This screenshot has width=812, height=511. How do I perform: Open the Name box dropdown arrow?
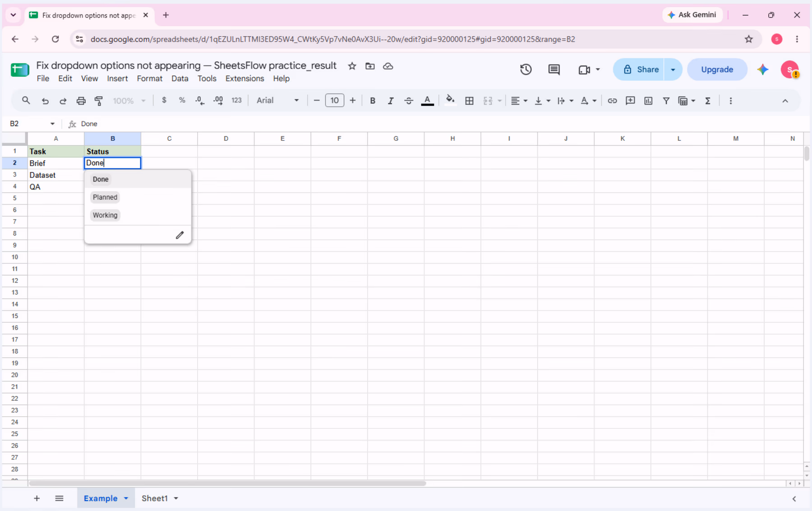click(x=52, y=124)
